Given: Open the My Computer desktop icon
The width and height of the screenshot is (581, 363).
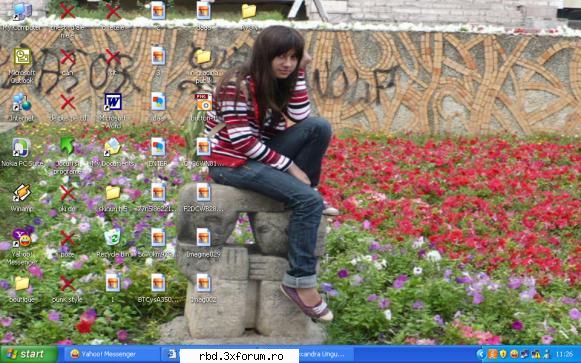Looking at the screenshot, I should pos(22,11).
